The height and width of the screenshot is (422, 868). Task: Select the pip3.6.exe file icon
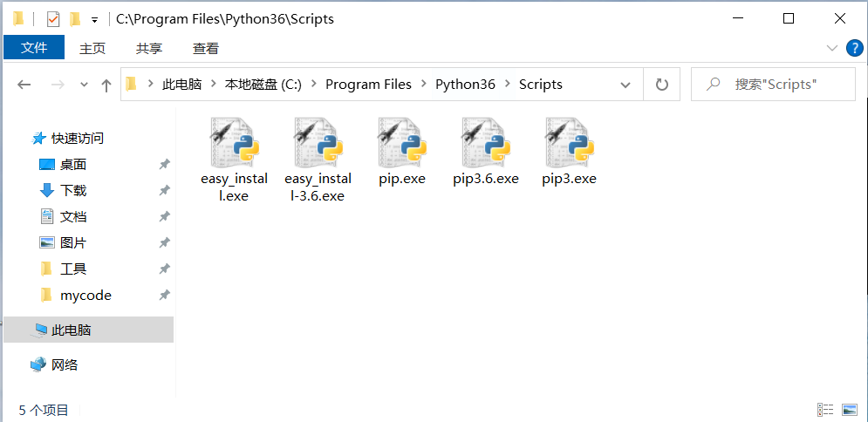[485, 143]
